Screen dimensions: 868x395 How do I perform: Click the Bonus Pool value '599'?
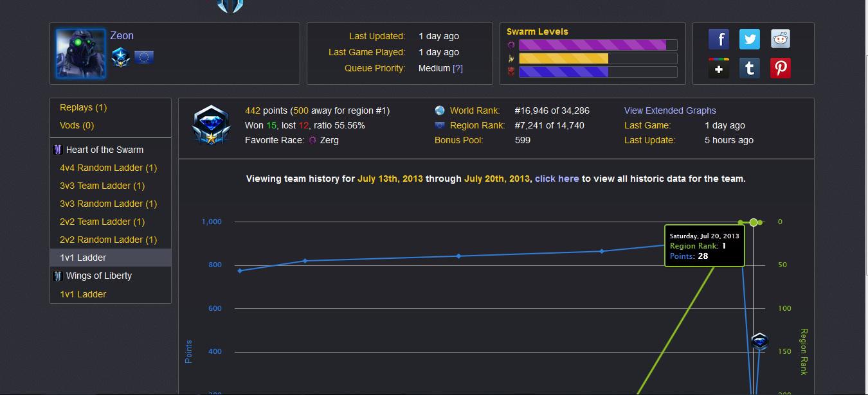point(523,140)
